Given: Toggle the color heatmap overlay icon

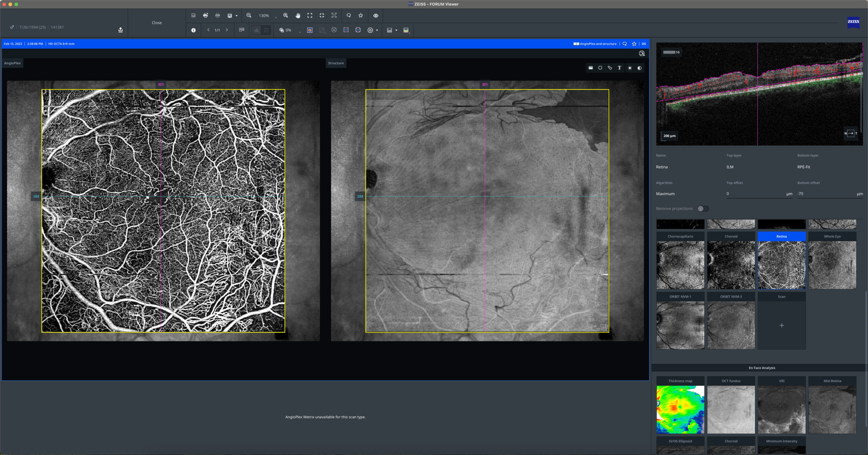Looking at the screenshot, I should pyautogui.click(x=310, y=30).
